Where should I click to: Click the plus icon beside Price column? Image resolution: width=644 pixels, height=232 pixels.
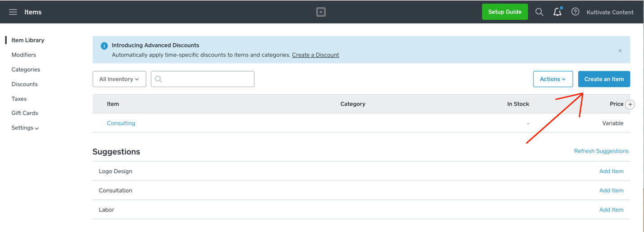pos(630,104)
